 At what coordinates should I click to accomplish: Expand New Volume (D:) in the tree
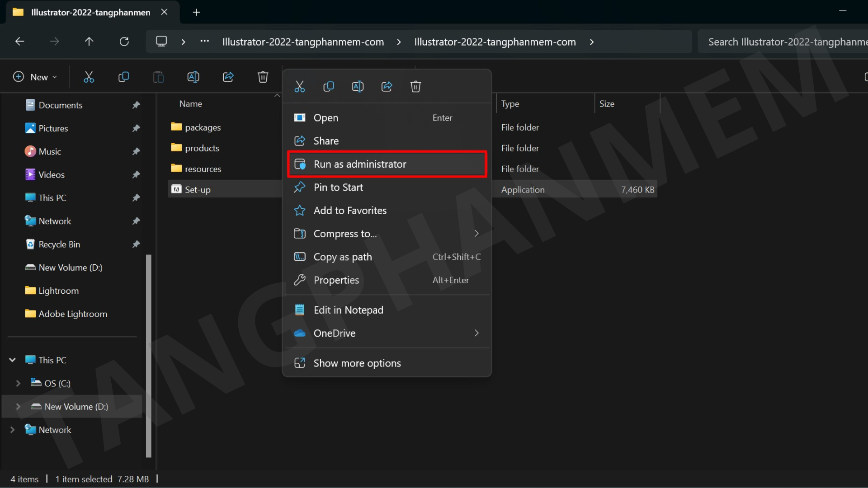pos(18,407)
